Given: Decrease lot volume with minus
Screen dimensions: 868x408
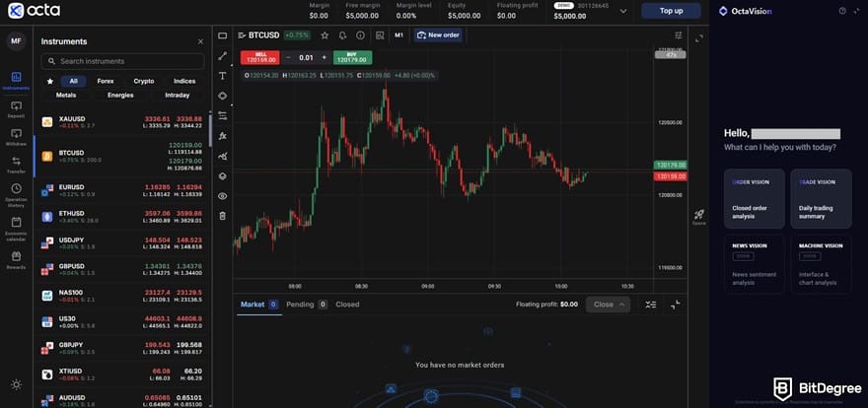Looking at the screenshot, I should tap(288, 57).
